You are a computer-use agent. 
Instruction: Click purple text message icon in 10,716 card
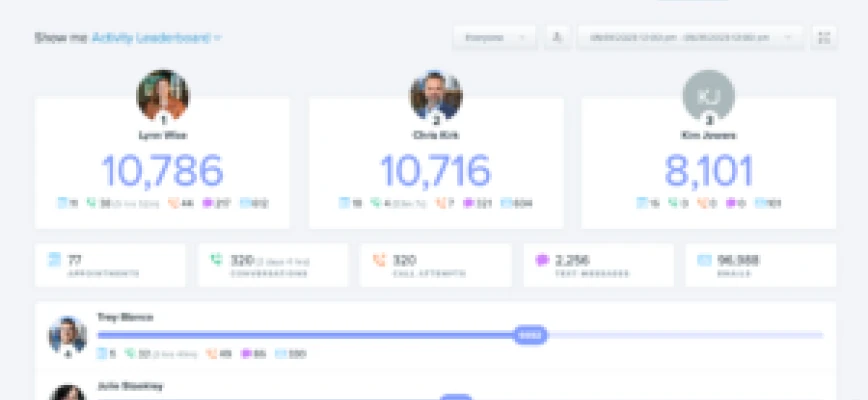(x=469, y=203)
